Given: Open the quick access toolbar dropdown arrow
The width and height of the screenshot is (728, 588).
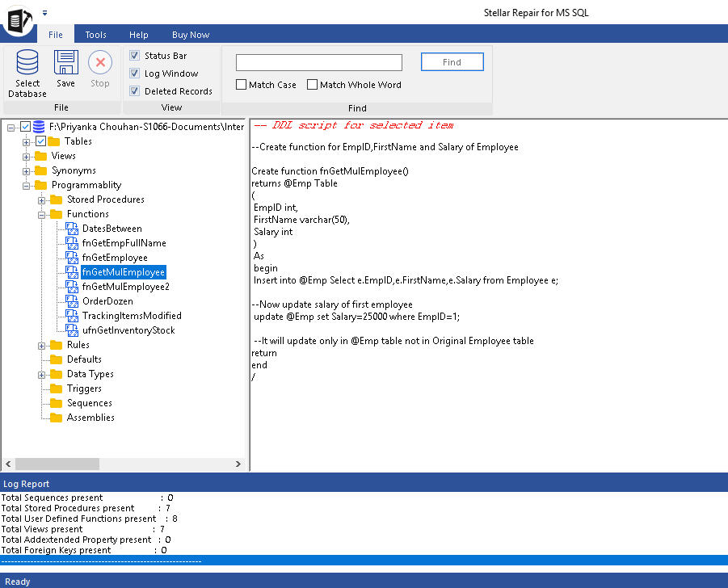Looking at the screenshot, I should point(44,13).
